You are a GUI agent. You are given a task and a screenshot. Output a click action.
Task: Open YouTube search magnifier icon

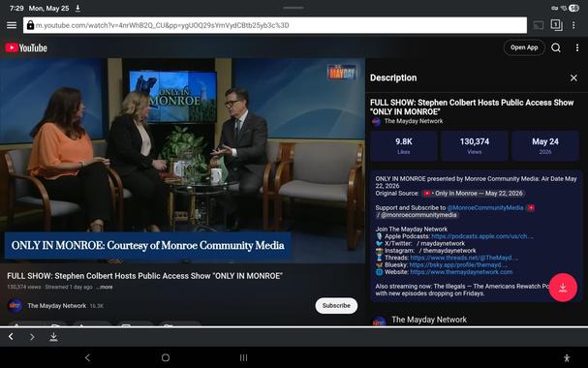click(x=556, y=47)
